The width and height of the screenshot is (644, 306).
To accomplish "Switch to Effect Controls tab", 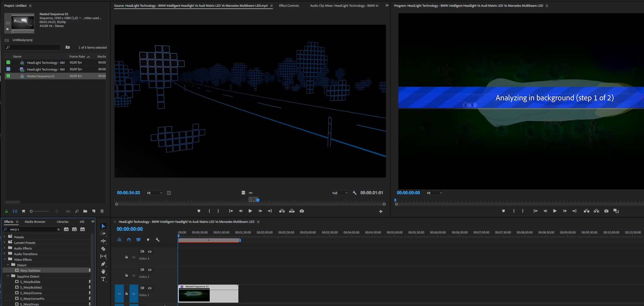I will pyautogui.click(x=289, y=6).
